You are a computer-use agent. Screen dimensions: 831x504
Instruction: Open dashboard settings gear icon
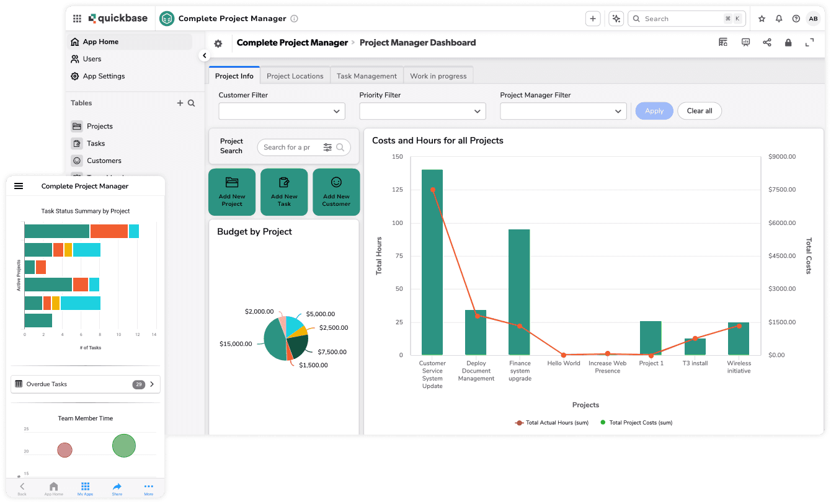[218, 43]
